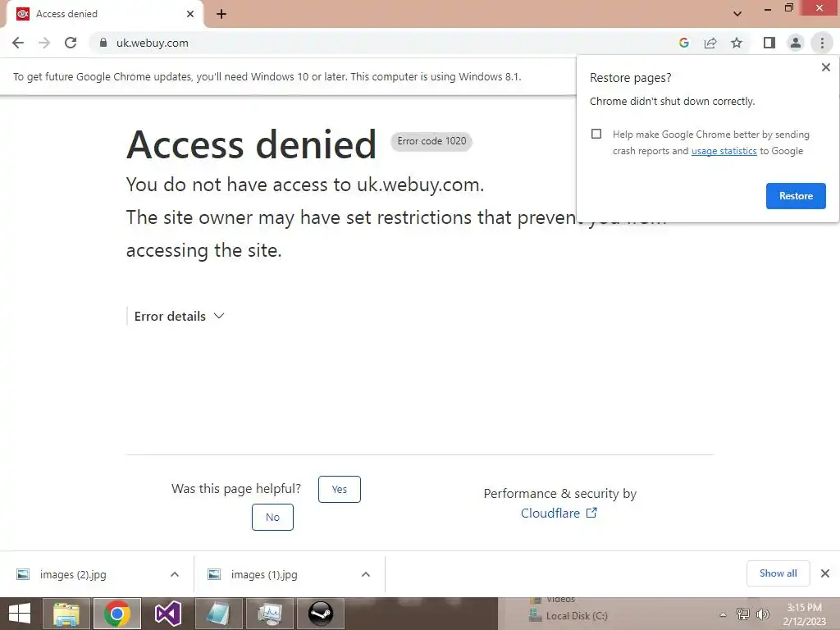
Task: Expand options for images (2).jpg
Action: 175,575
